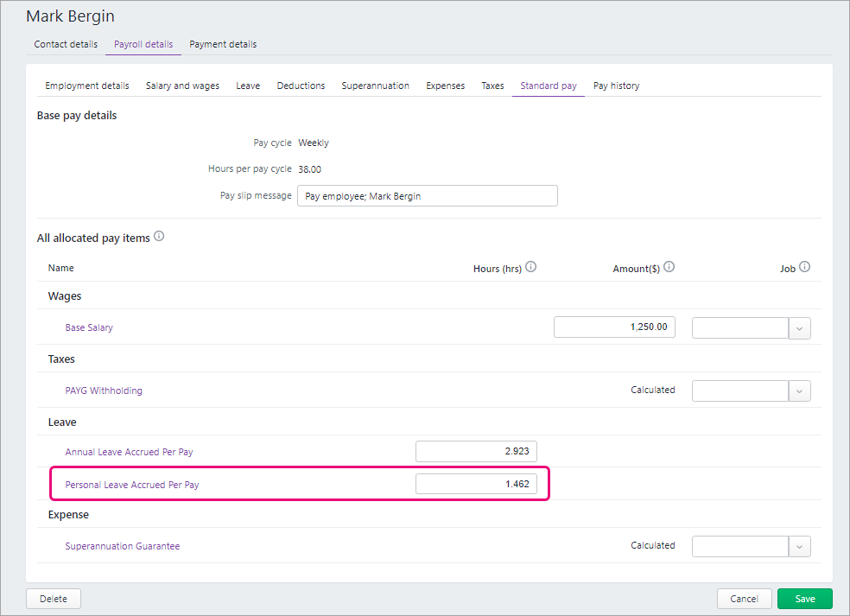The image size is (850, 616).
Task: Click the Annual Leave hours field
Action: coord(476,451)
